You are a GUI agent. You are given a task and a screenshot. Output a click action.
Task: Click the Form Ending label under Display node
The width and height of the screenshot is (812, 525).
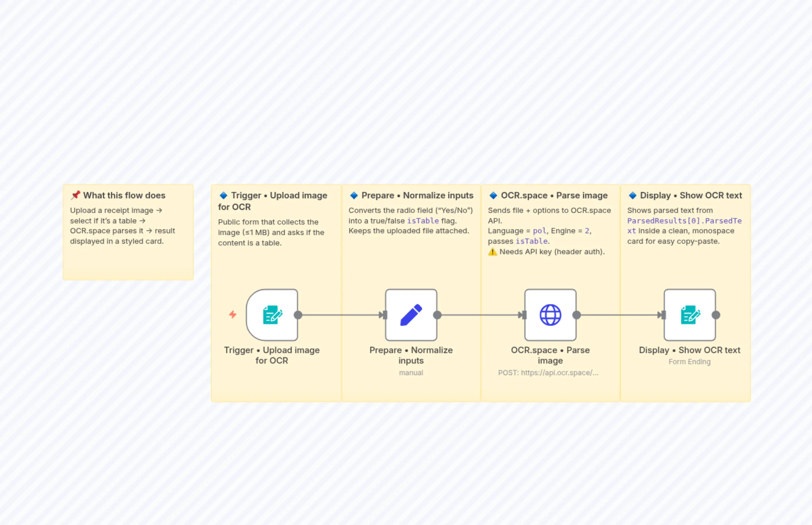tap(689, 361)
